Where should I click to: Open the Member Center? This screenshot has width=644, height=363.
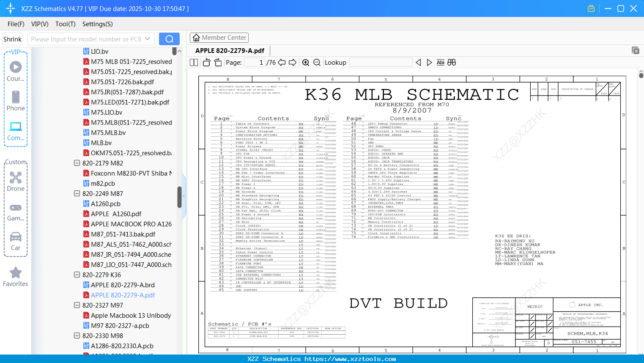point(219,38)
